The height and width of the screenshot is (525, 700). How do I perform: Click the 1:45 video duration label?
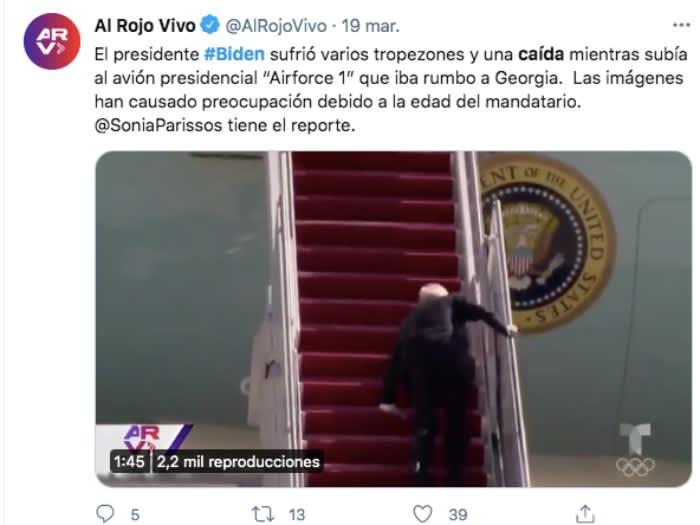(x=129, y=461)
